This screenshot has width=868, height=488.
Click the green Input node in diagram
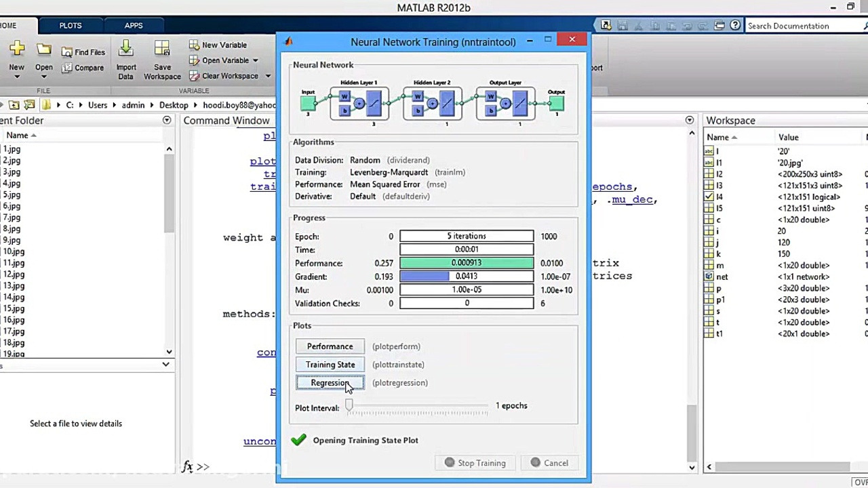pyautogui.click(x=308, y=103)
